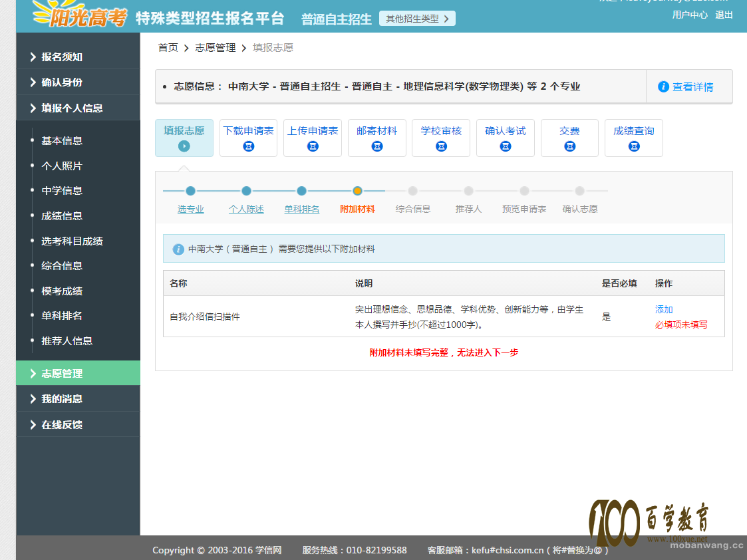
Task: Click the hourglass icon under 邮寄材料
Action: 377,146
